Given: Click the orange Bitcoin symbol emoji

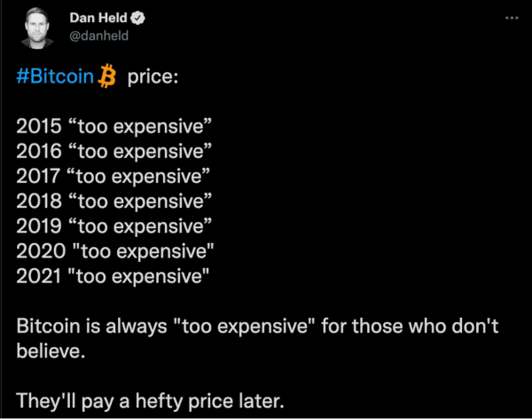Looking at the screenshot, I should [x=107, y=75].
